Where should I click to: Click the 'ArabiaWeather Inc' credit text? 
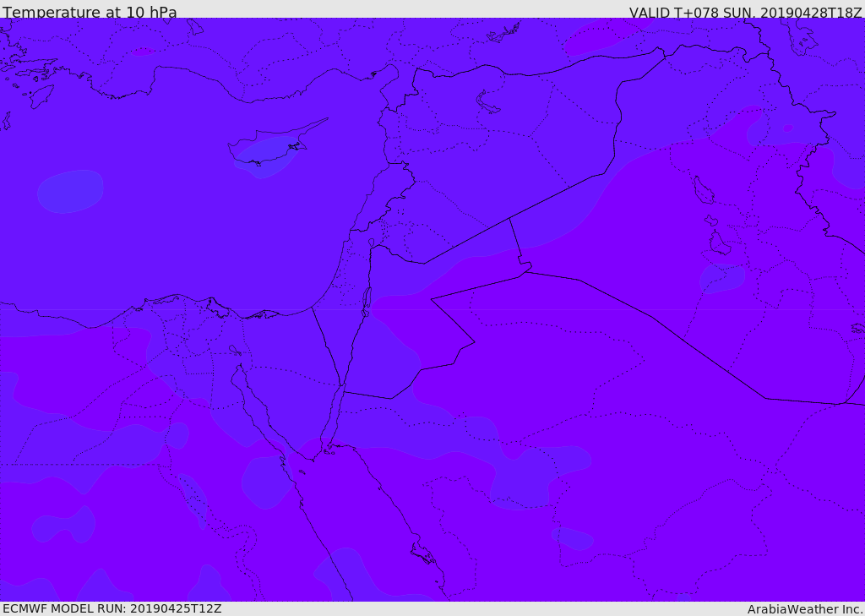pos(805,609)
